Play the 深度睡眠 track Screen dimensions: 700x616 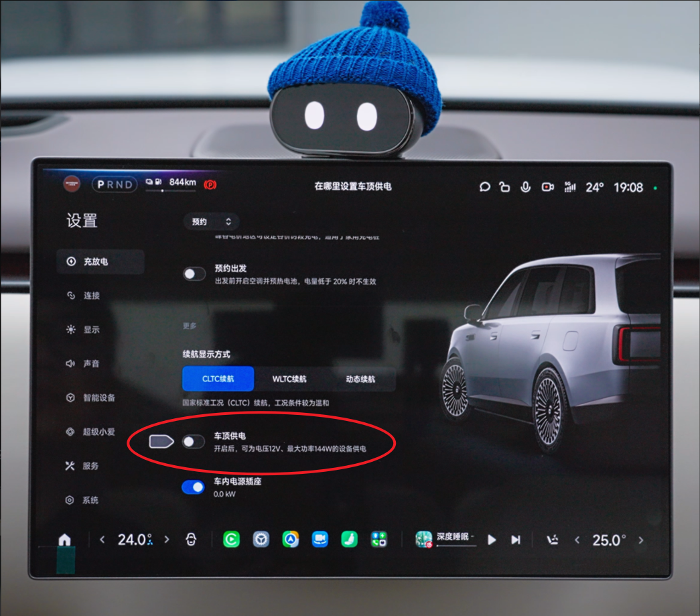492,540
